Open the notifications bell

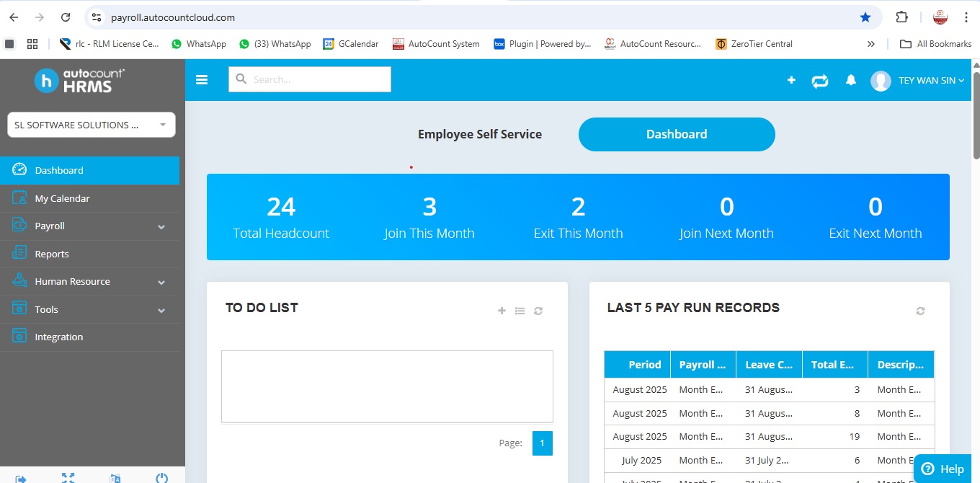point(851,80)
